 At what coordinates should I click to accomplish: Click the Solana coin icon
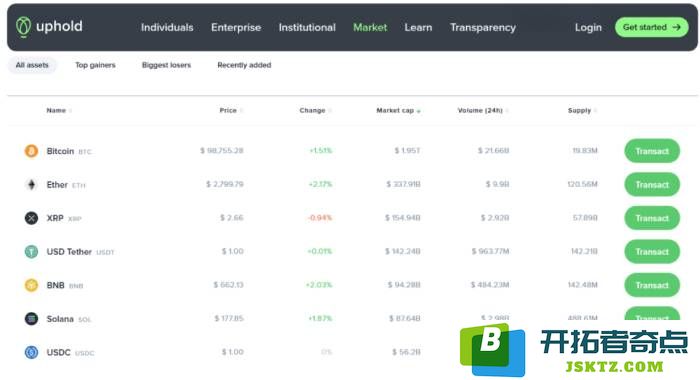(31, 318)
